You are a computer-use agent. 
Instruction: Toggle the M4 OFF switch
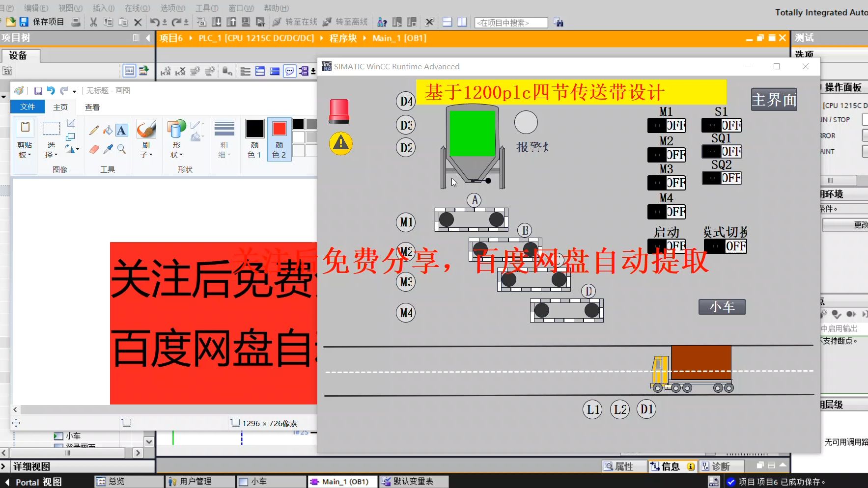pos(667,212)
